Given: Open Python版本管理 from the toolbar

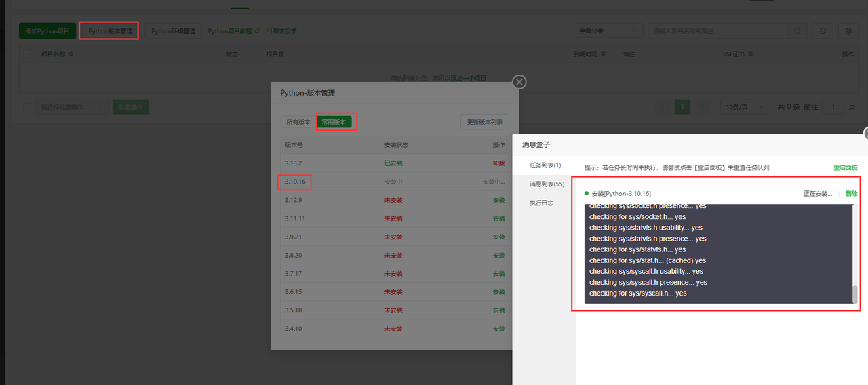Looking at the screenshot, I should pos(110,31).
